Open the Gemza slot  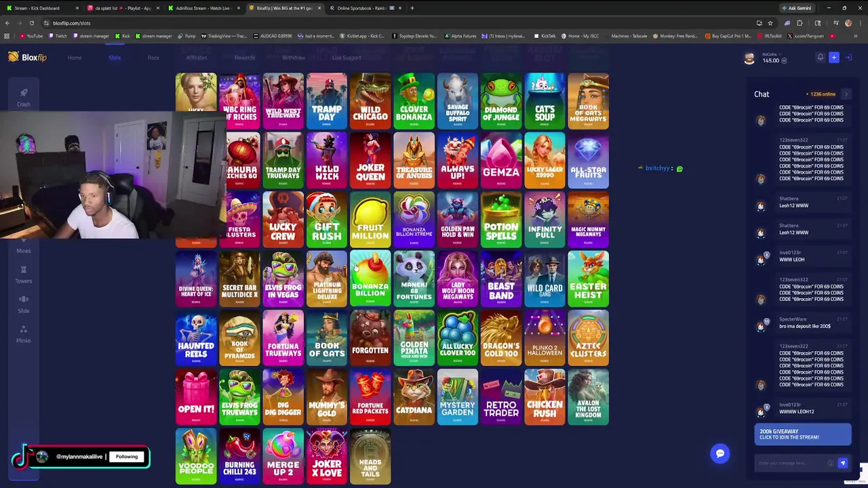[x=501, y=160]
